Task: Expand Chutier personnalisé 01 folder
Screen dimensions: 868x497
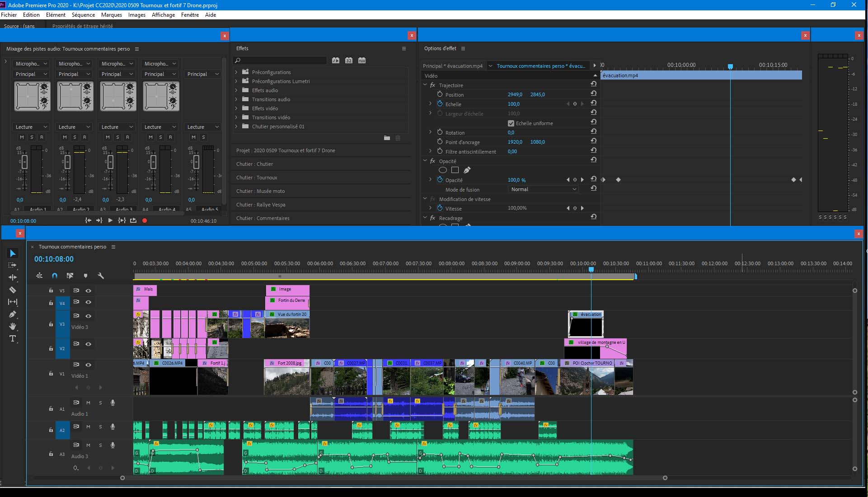Action: 236,127
